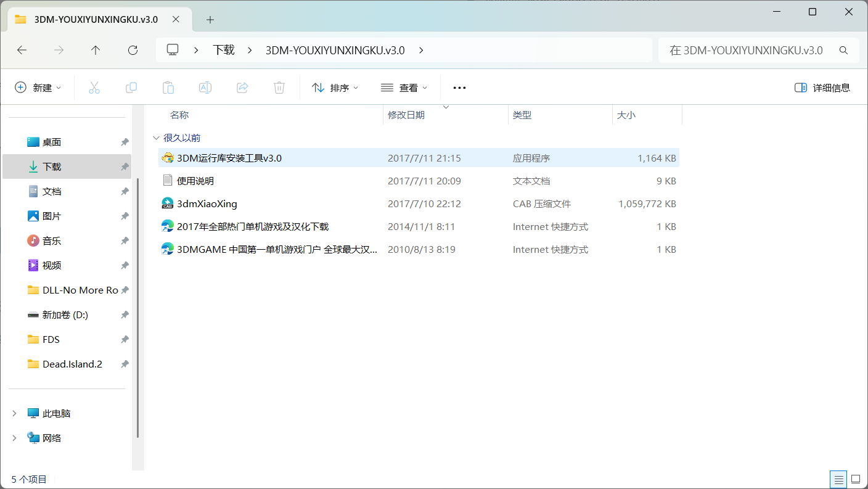Click 3DM-YOUXIYUNXINGKU.v3.0 in the address bar
This screenshot has width=868, height=489.
point(335,51)
